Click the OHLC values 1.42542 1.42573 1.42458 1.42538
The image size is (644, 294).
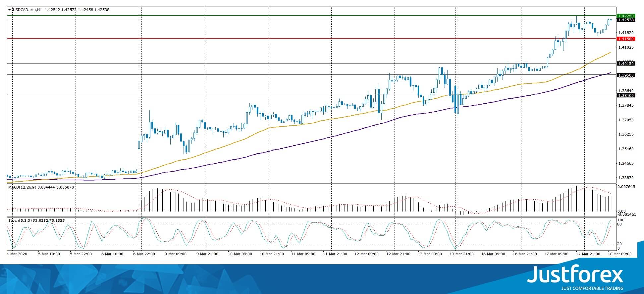coord(77,10)
